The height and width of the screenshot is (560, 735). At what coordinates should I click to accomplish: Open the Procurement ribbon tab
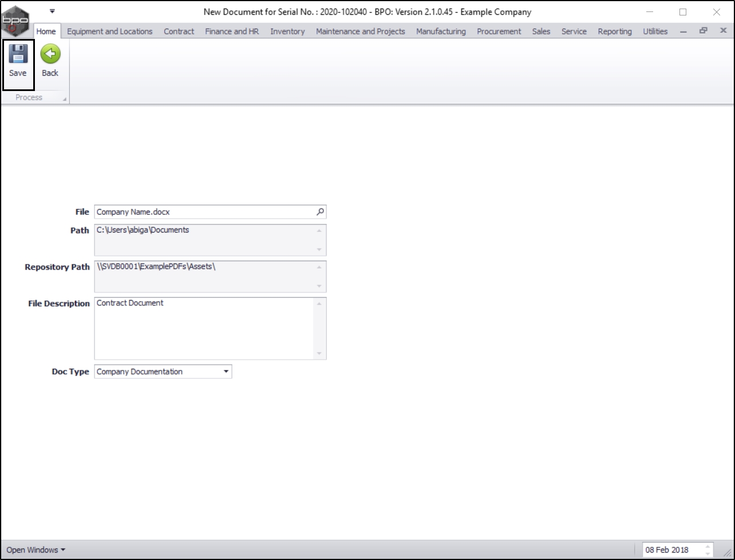pyautogui.click(x=499, y=31)
